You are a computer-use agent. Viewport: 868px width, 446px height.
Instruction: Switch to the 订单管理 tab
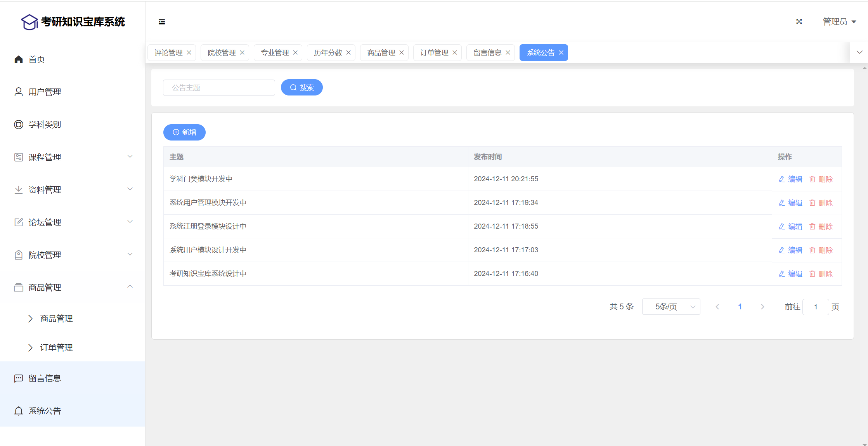[434, 53]
